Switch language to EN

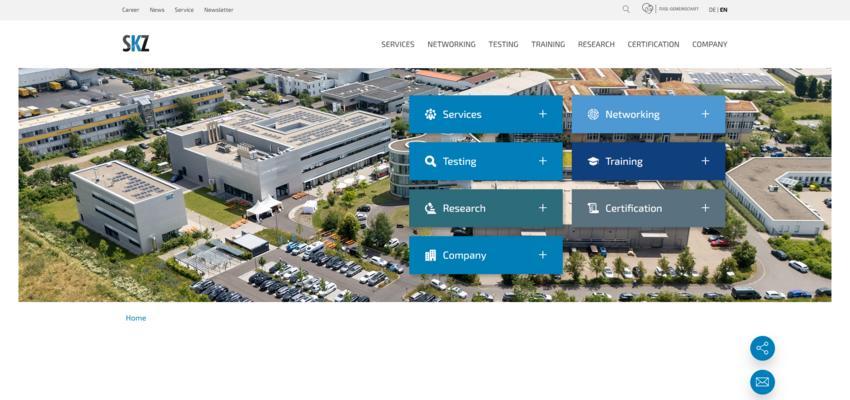click(724, 10)
